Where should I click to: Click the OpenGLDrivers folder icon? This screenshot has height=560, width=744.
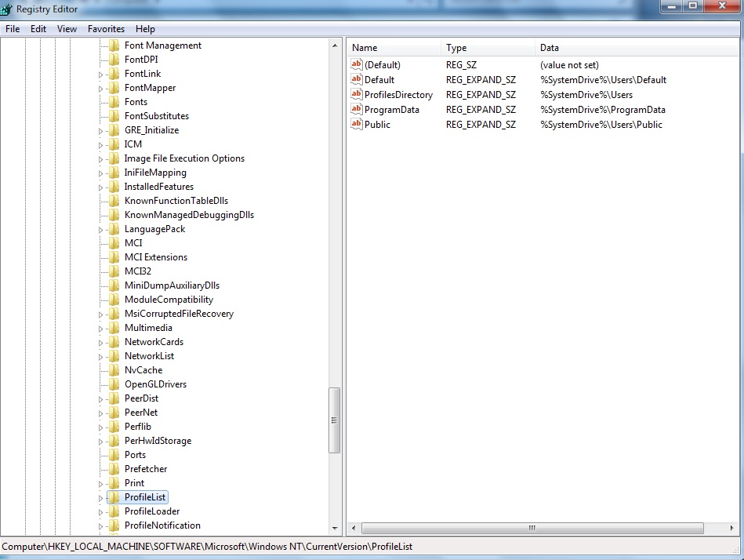(x=114, y=384)
